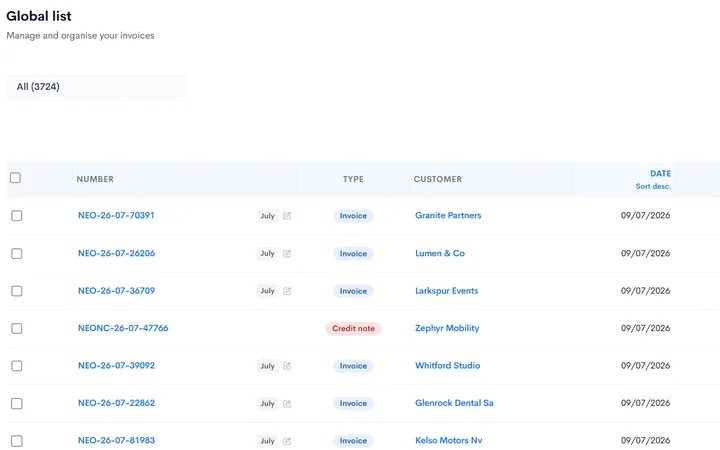Screen dimensions: 720x450
Task: Select the checkbox for Kelso Motors Nv row
Action: (x=17, y=441)
